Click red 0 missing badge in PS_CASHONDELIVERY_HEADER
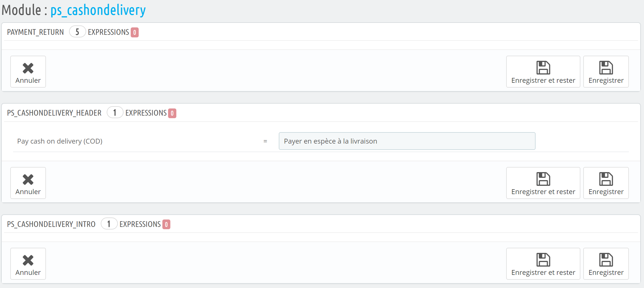Viewport: 644px width, 288px height. (172, 113)
